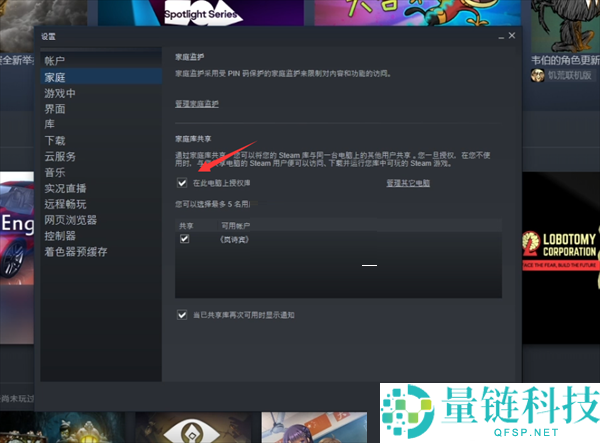600x443 pixels.
Task: Go to the 下载 settings section
Action: (54, 141)
